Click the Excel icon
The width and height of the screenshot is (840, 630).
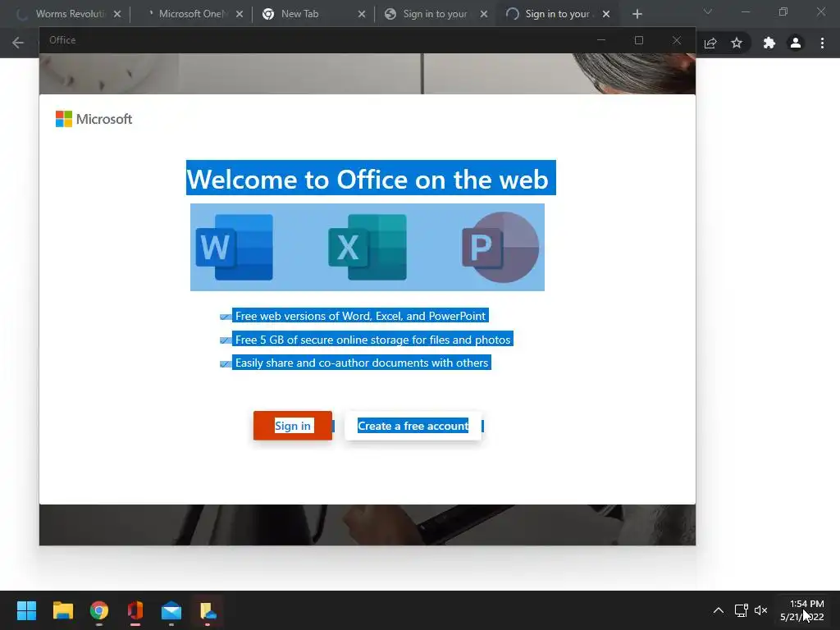coord(367,247)
